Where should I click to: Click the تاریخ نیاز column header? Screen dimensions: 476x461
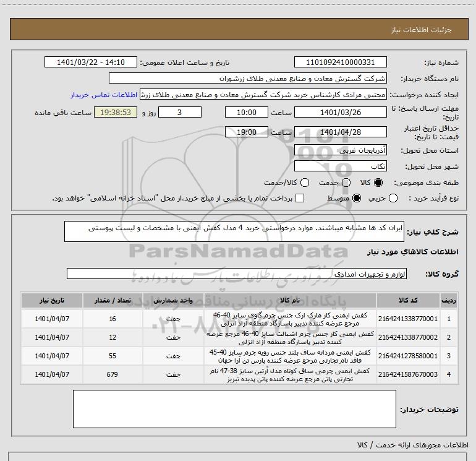click(51, 301)
